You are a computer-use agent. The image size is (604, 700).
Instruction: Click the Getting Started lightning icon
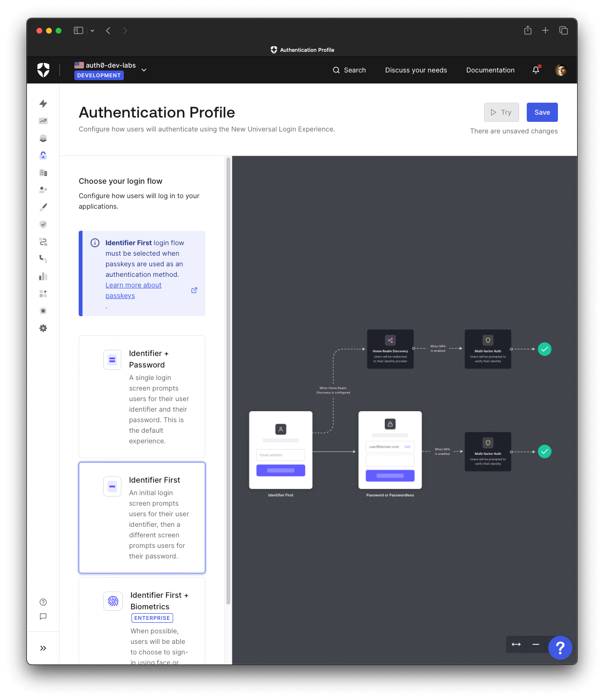[43, 104]
